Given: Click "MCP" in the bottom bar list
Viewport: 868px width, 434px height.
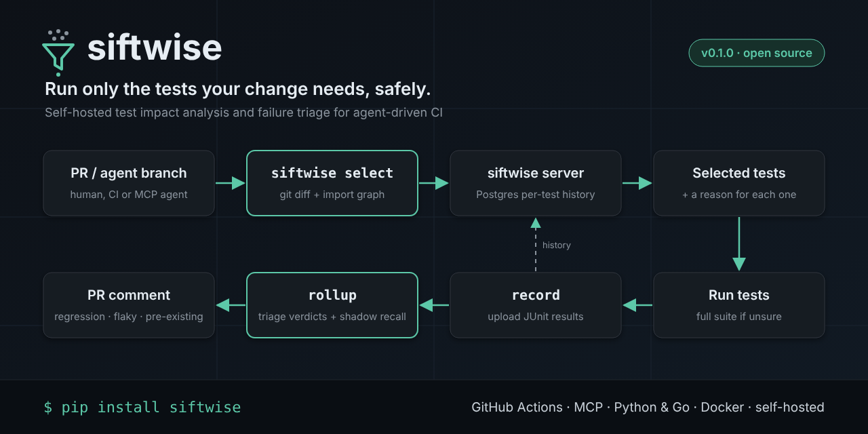Looking at the screenshot, I should tap(589, 408).
